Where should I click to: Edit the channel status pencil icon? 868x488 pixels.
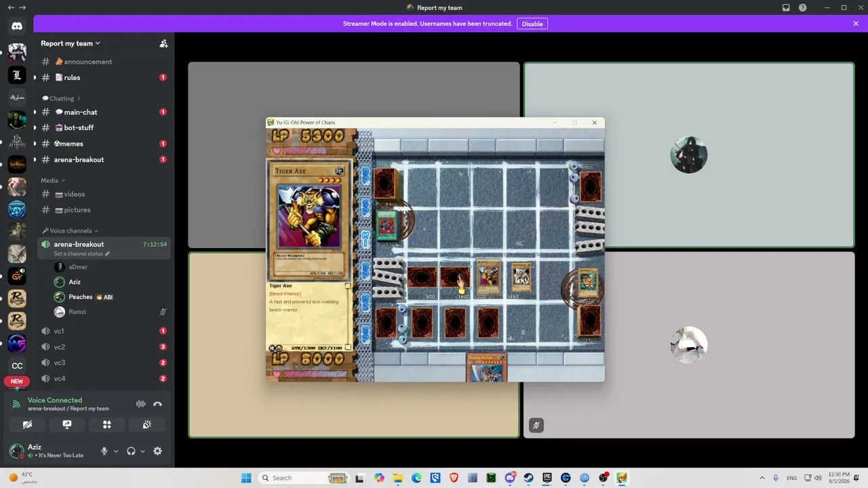click(x=107, y=254)
